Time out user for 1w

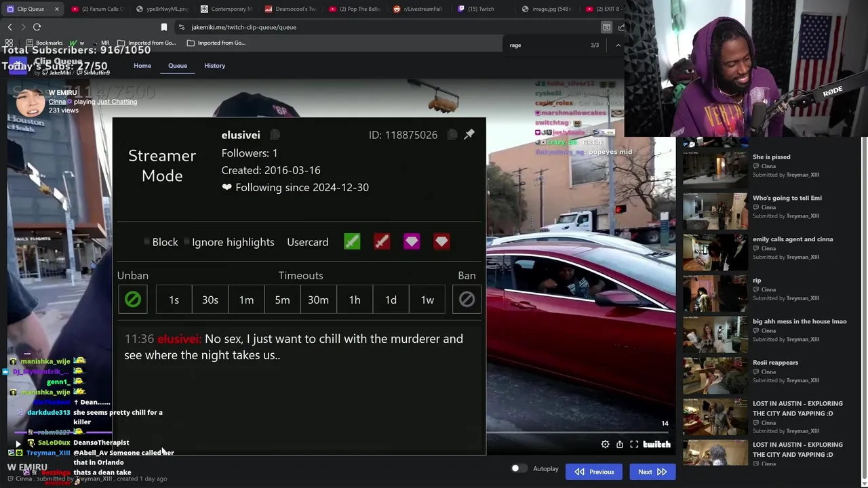427,300
